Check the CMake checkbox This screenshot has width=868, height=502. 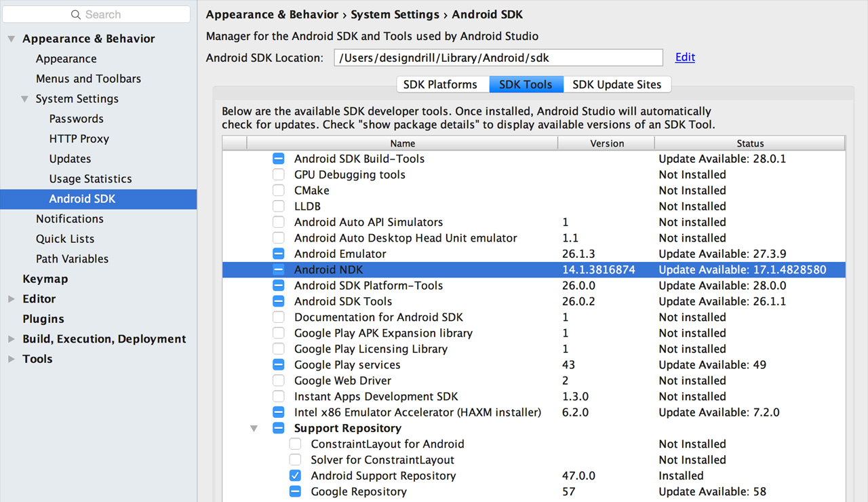(x=278, y=191)
